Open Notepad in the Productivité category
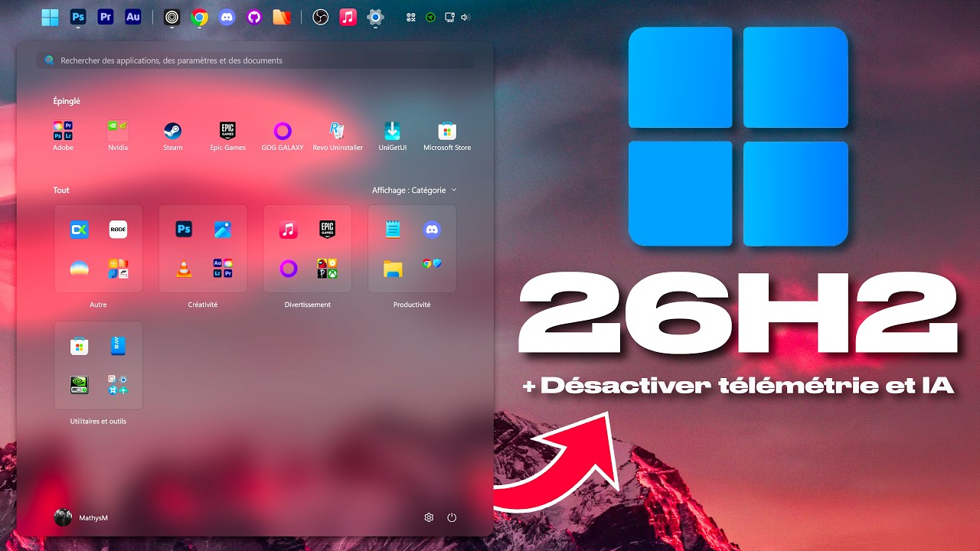Image resolution: width=980 pixels, height=551 pixels. 393,229
